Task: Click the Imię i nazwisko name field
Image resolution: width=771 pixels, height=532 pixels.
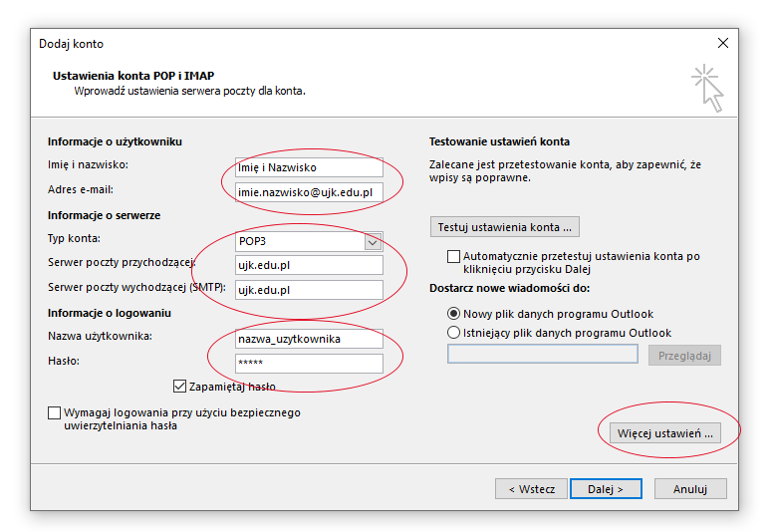Action: click(x=308, y=166)
